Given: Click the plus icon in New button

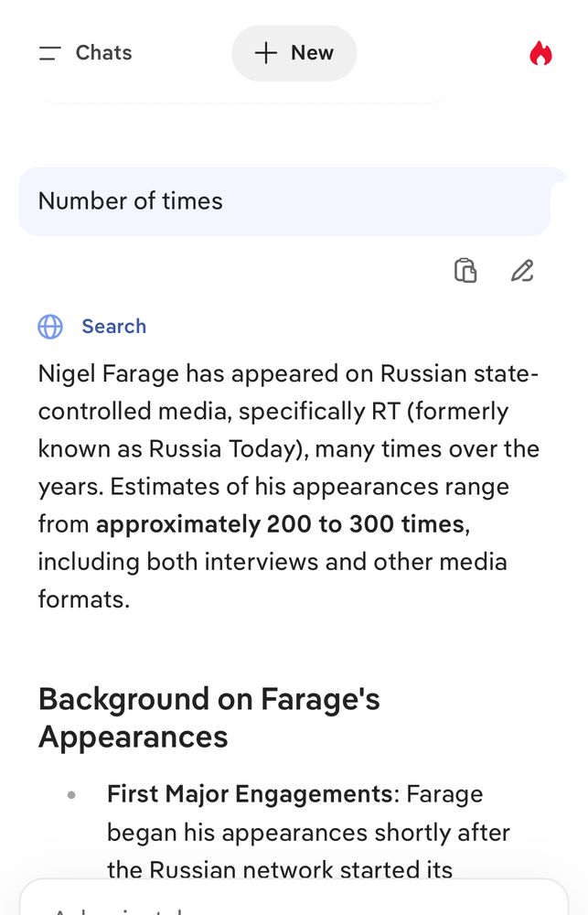Looking at the screenshot, I should click(265, 53).
